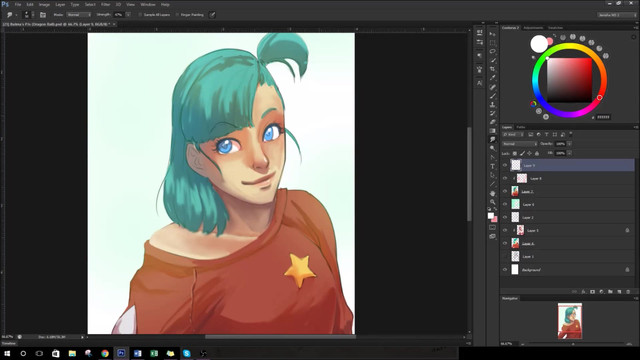Select the Healing Brush tool
The width and height of the screenshot is (640, 360).
pos(493,87)
